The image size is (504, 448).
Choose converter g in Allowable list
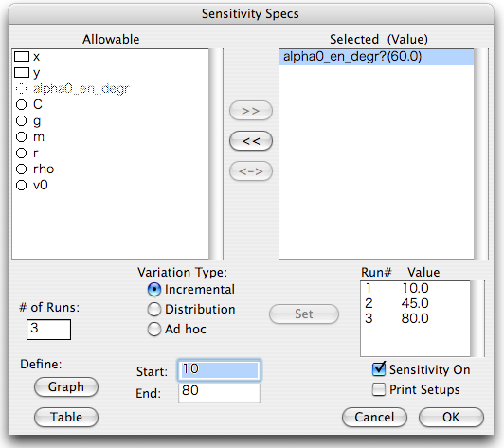tap(37, 121)
